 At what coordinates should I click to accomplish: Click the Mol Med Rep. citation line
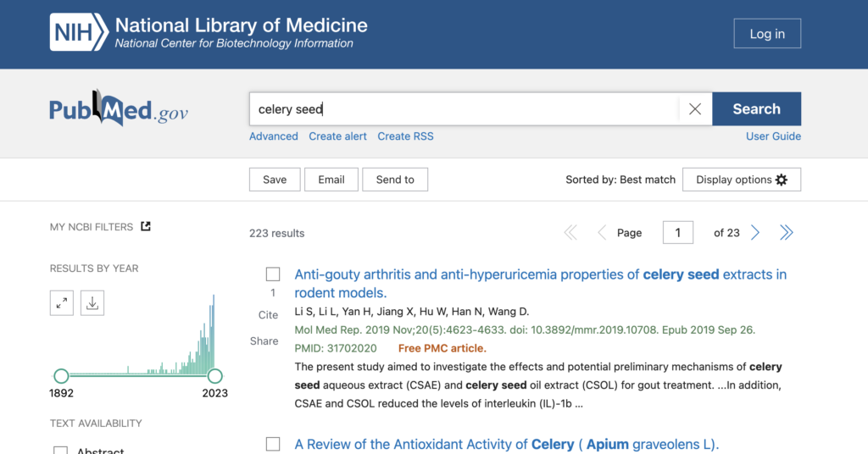click(x=525, y=330)
